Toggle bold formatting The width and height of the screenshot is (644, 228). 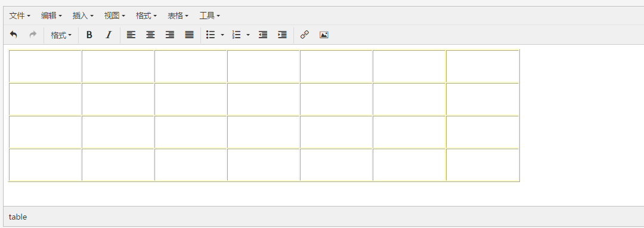(89, 35)
